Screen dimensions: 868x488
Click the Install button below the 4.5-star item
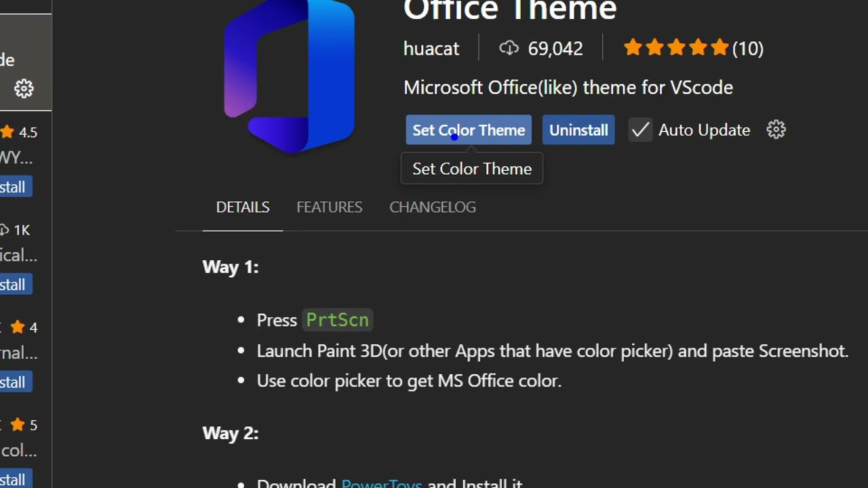point(15,187)
